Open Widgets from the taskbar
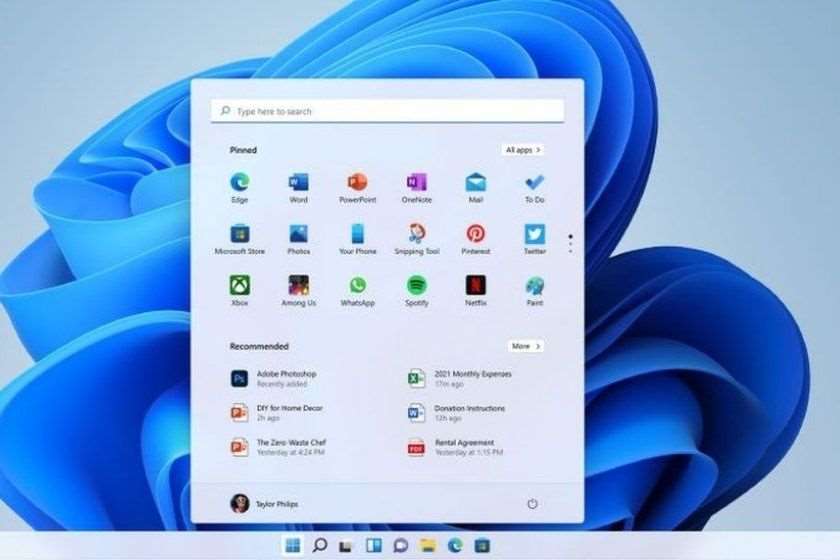The height and width of the screenshot is (560, 840). pos(373,546)
